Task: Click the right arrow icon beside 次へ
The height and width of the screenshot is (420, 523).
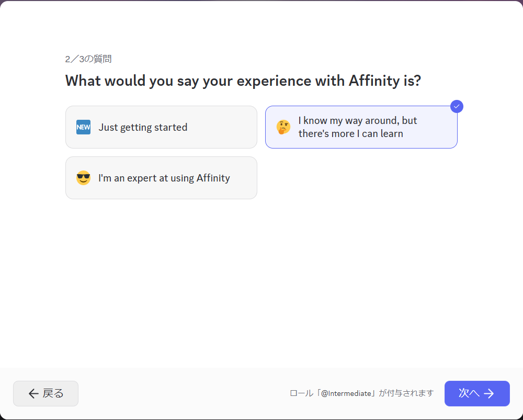Action: pos(489,393)
